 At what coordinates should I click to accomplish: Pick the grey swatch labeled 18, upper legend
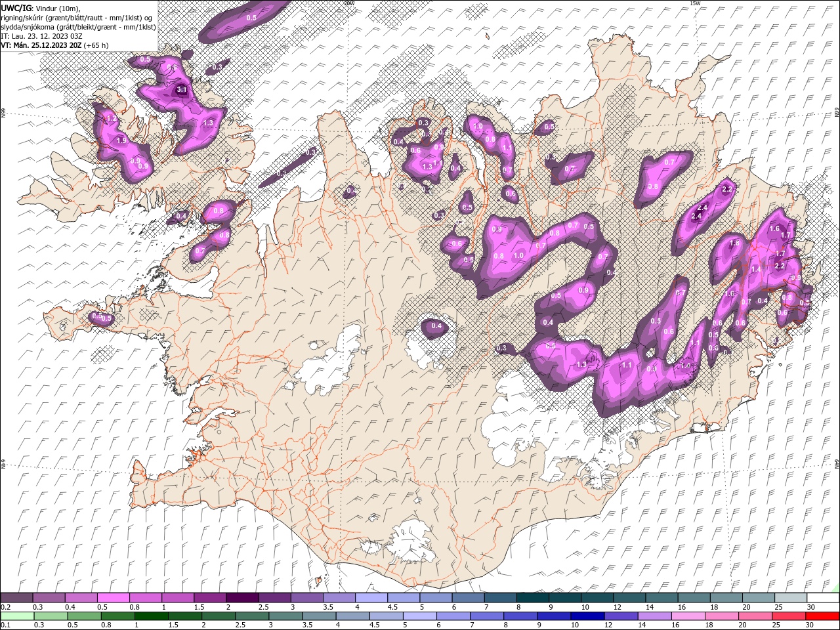(725, 598)
